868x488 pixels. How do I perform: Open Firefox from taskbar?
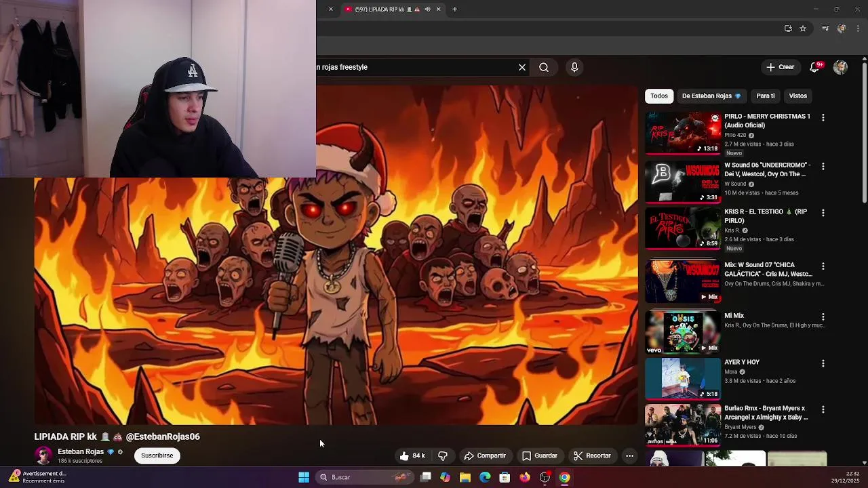click(x=525, y=477)
